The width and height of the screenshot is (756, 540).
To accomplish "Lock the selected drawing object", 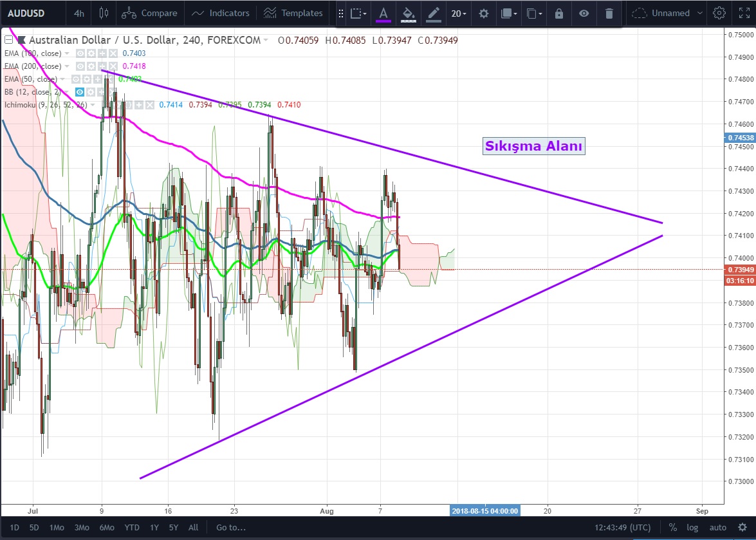I will pyautogui.click(x=558, y=13).
